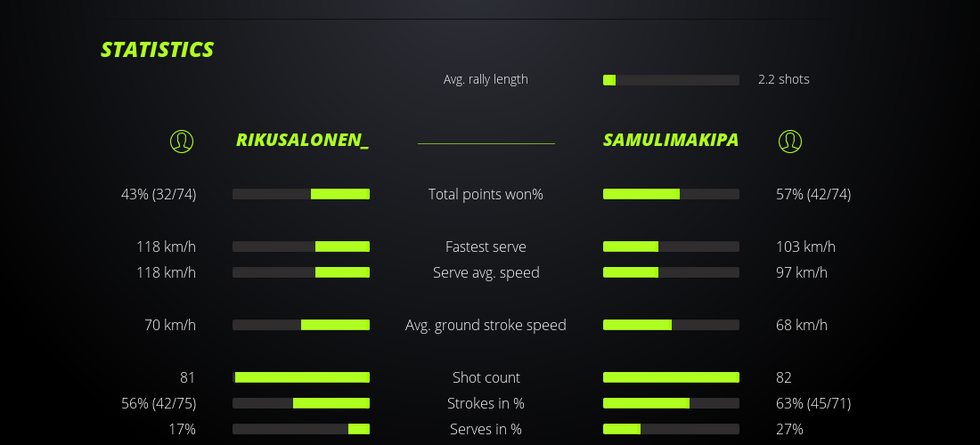Click SAMULIMAKIPA's Serves in % bar

coord(671,429)
